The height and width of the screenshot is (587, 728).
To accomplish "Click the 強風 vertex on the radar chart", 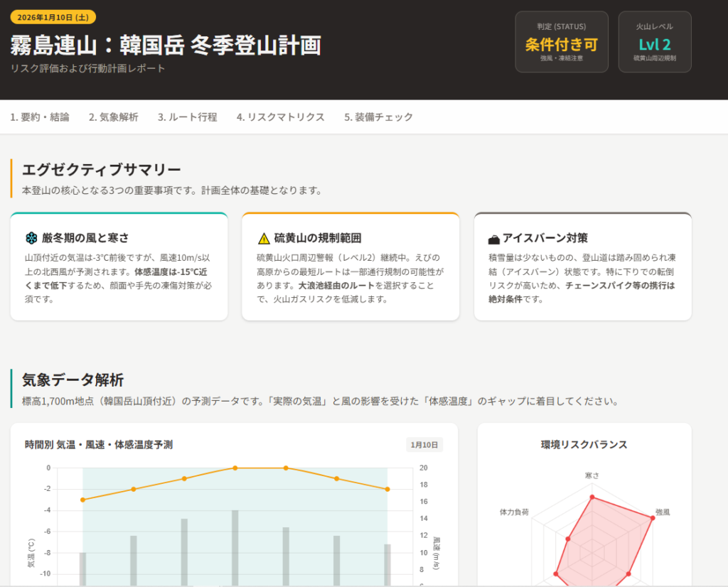I will point(652,520).
